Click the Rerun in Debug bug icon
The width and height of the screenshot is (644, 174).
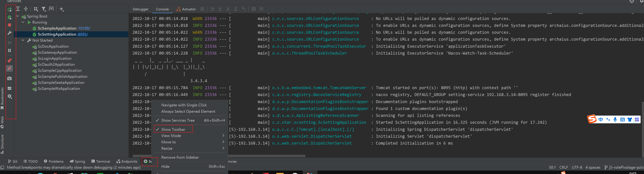pos(9,17)
